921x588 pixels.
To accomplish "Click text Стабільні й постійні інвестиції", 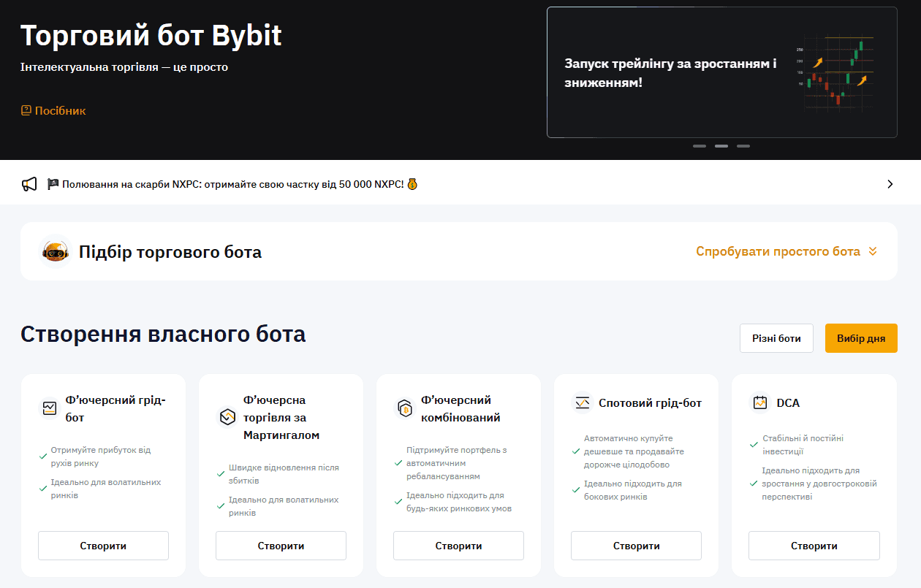I will tap(803, 445).
